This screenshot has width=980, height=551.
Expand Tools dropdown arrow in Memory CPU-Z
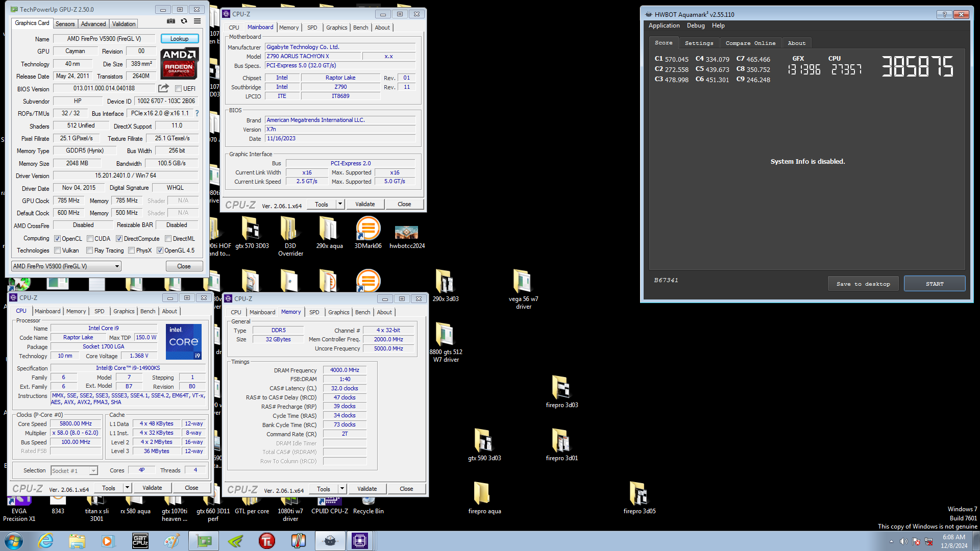click(x=342, y=489)
